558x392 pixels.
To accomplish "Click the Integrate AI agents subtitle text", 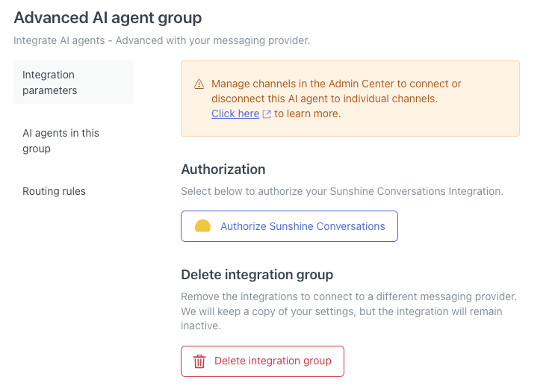I will pyautogui.click(x=161, y=40).
